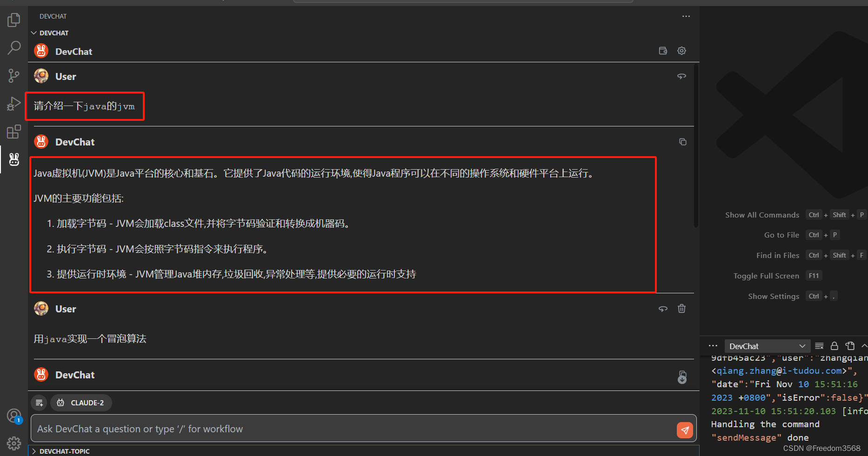Toggle output scroll lock

835,346
